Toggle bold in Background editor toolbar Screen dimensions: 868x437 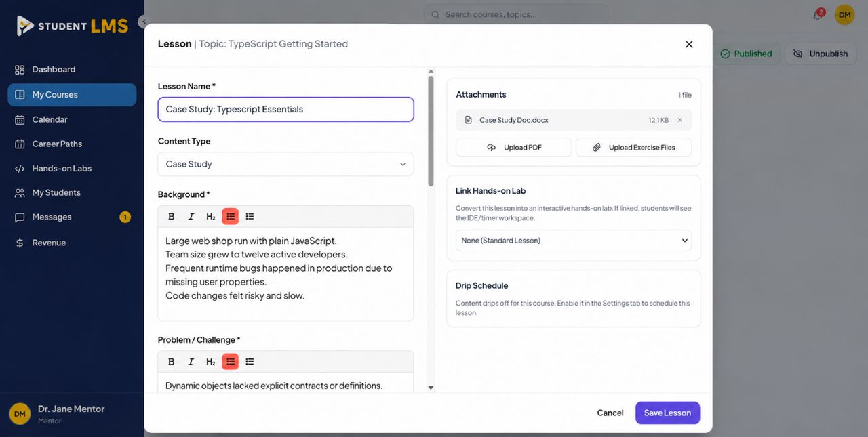click(172, 216)
